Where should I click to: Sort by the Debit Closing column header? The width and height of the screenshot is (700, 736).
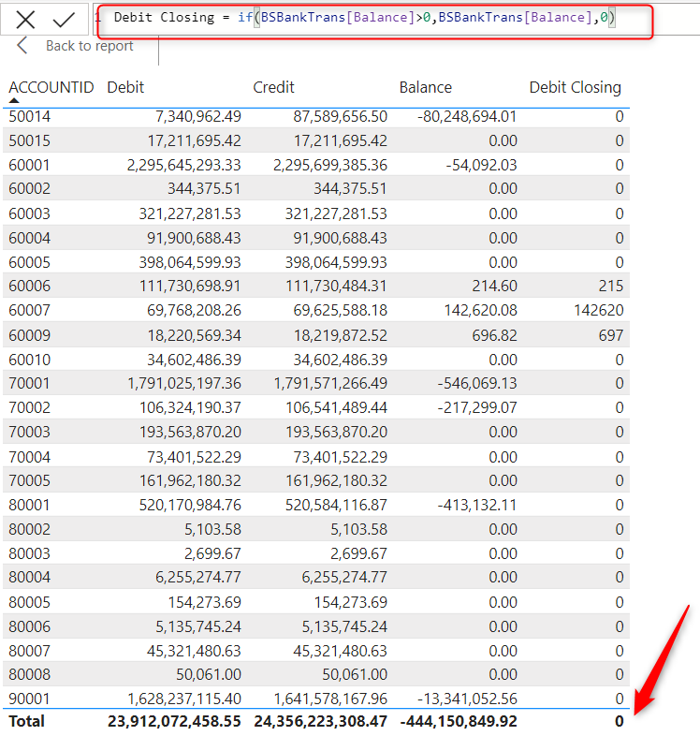click(576, 87)
